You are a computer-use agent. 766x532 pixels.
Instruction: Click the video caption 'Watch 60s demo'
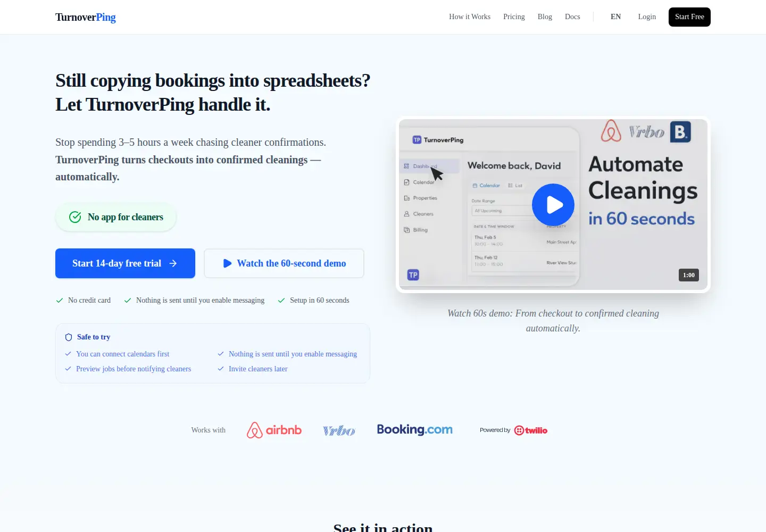[x=553, y=321]
